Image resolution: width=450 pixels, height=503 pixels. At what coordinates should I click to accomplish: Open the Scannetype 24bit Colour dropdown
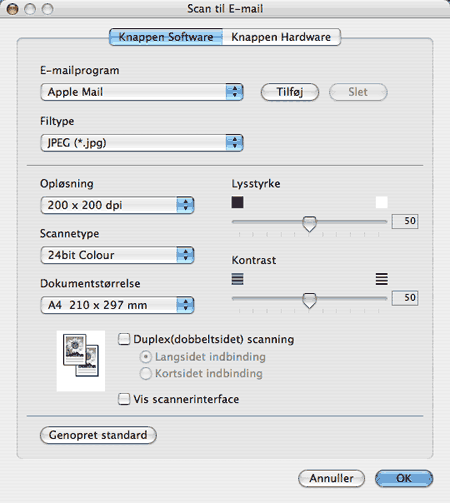[117, 255]
